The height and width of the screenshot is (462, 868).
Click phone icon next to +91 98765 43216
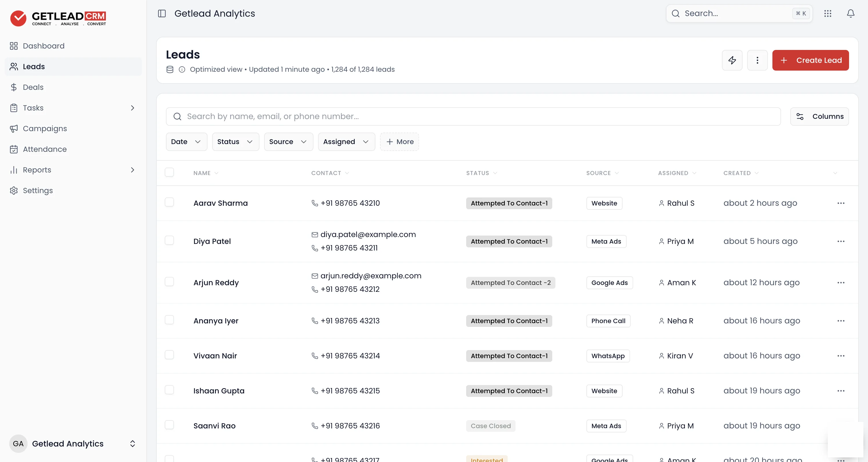(315, 426)
